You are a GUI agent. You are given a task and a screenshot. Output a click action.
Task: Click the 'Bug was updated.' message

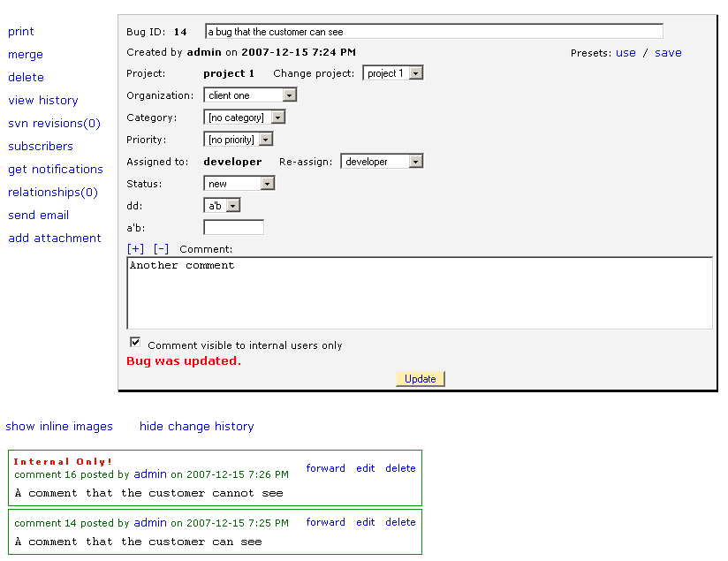tap(184, 360)
